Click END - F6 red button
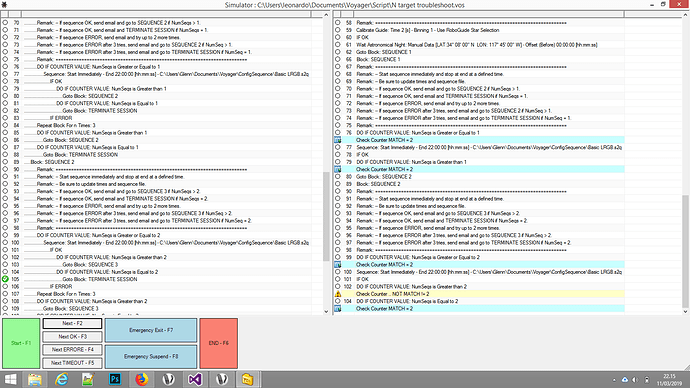This screenshot has width=690, height=388. [x=219, y=343]
